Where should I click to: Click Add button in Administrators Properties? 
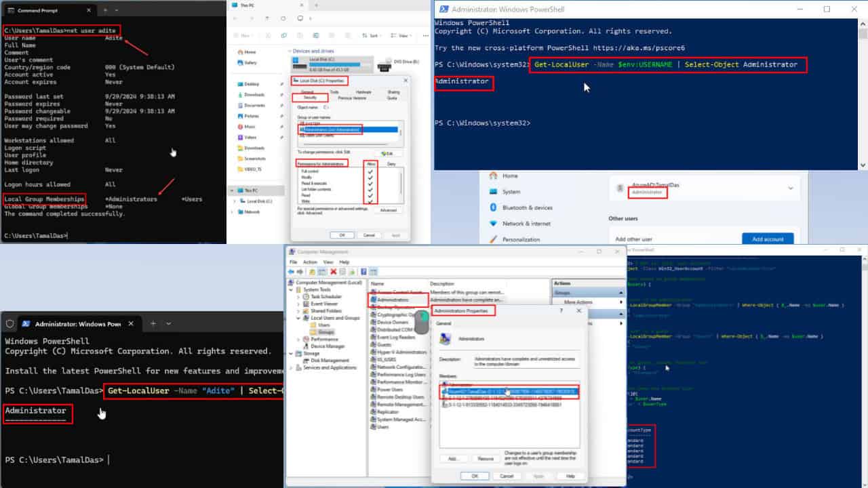[x=453, y=459]
